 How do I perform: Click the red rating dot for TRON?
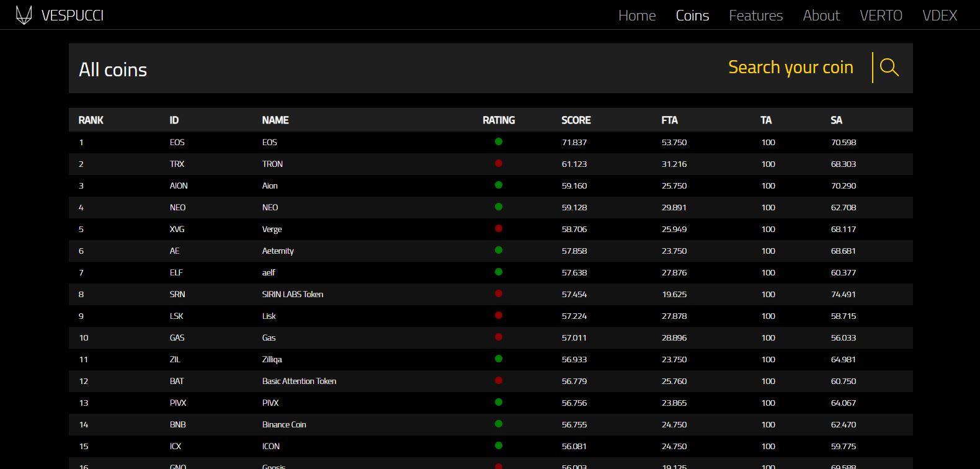tap(499, 163)
